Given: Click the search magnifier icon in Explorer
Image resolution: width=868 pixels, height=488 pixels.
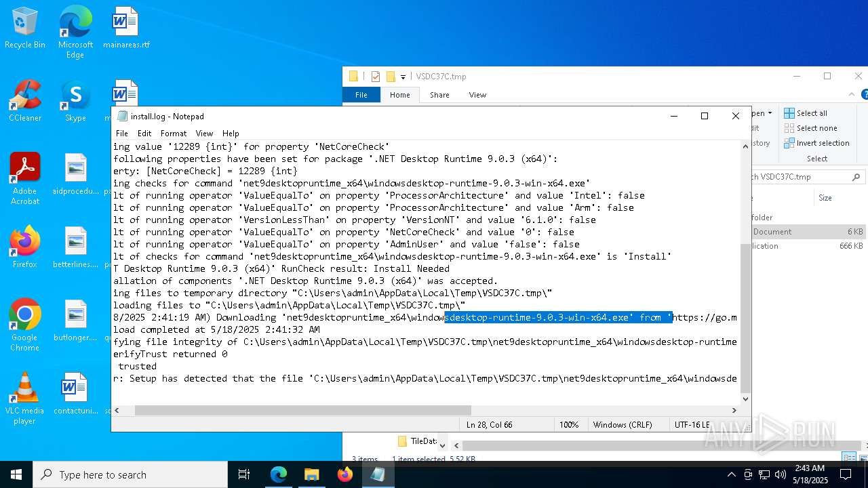Looking at the screenshot, I should pyautogui.click(x=856, y=177).
